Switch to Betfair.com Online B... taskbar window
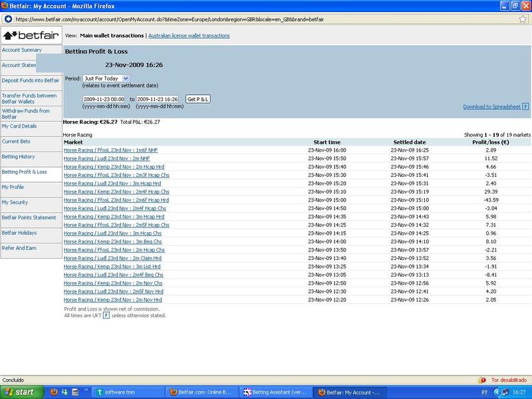 [x=202, y=392]
